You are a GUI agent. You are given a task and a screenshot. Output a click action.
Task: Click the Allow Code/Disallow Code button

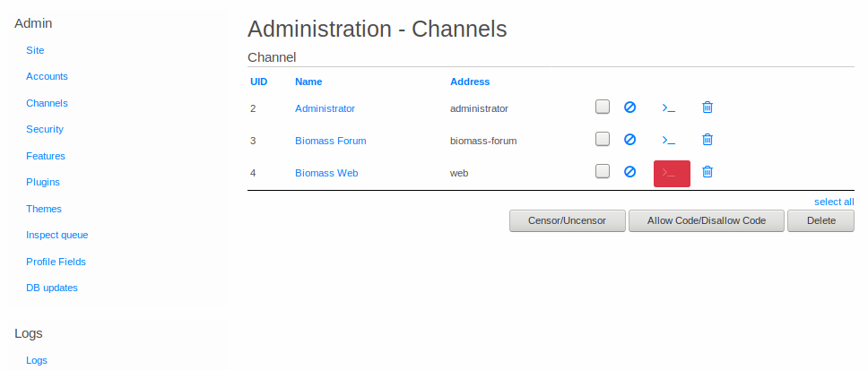(707, 220)
